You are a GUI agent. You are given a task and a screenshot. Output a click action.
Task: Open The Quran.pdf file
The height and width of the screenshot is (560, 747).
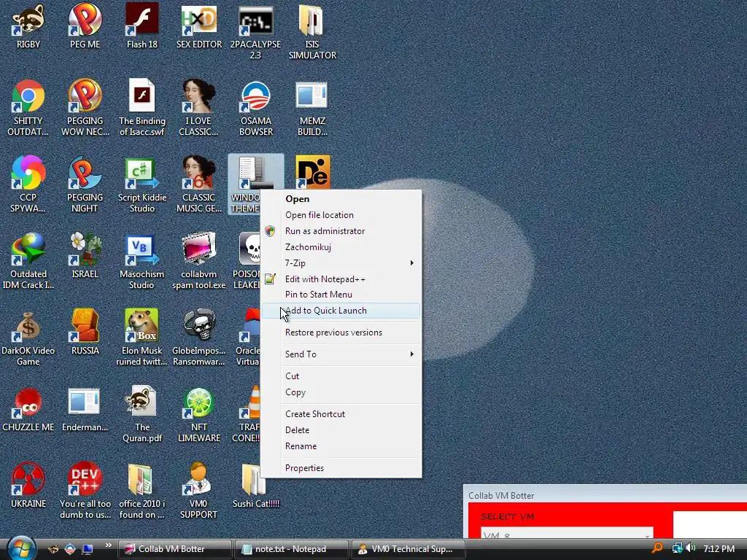click(x=142, y=415)
